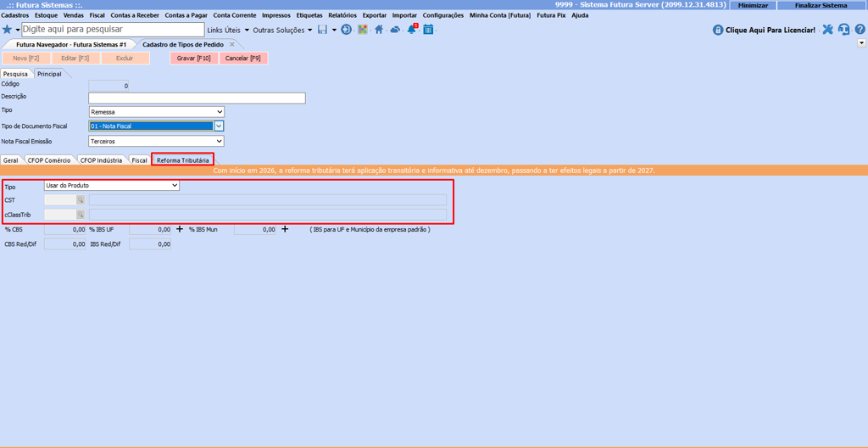
Task: Open the headset support icon
Action: (843, 30)
